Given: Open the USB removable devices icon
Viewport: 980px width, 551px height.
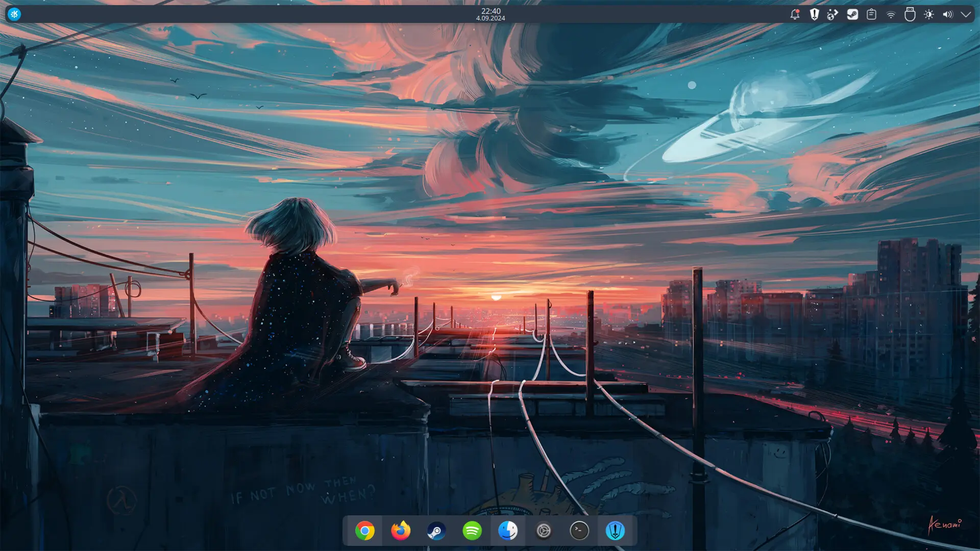Looking at the screenshot, I should click(x=910, y=14).
